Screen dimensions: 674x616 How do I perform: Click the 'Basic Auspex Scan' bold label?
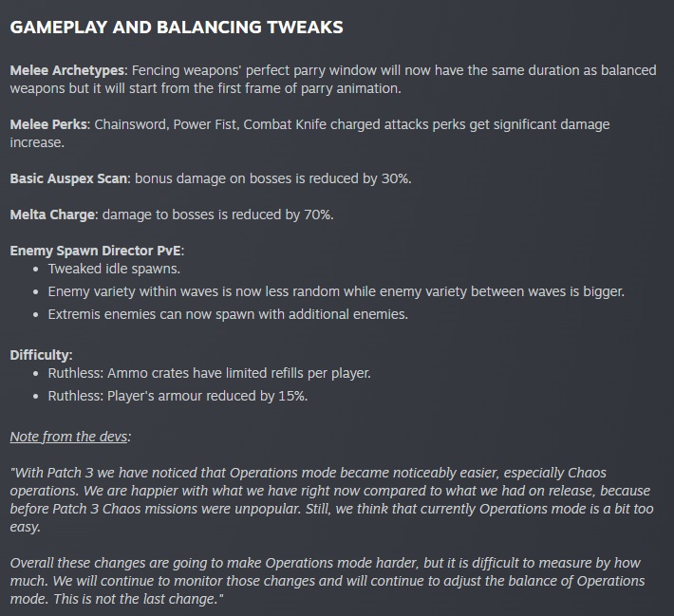[68, 178]
